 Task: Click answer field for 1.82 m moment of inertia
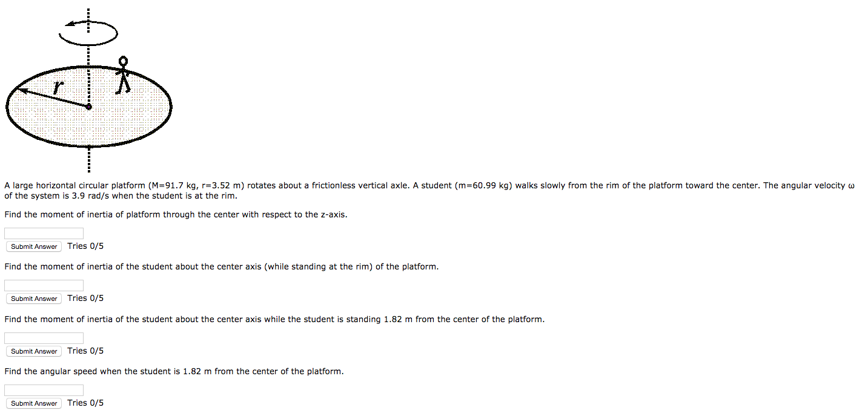[44, 338]
